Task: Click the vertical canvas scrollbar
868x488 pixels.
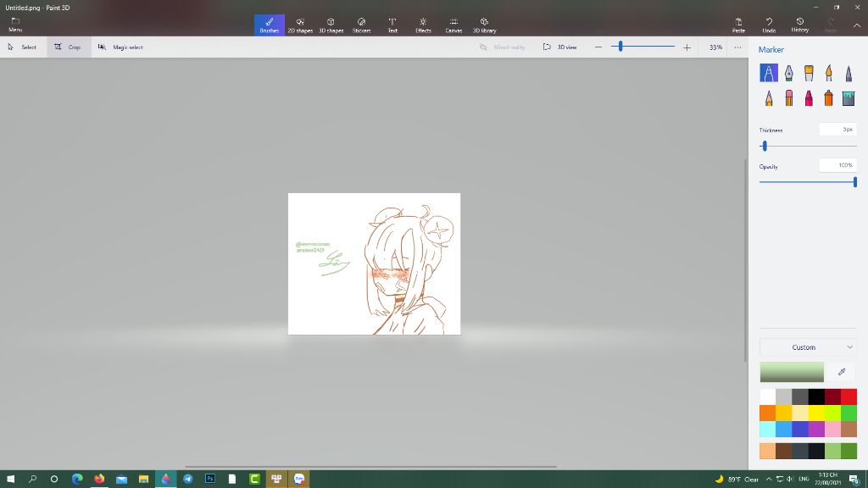Action: click(745, 260)
